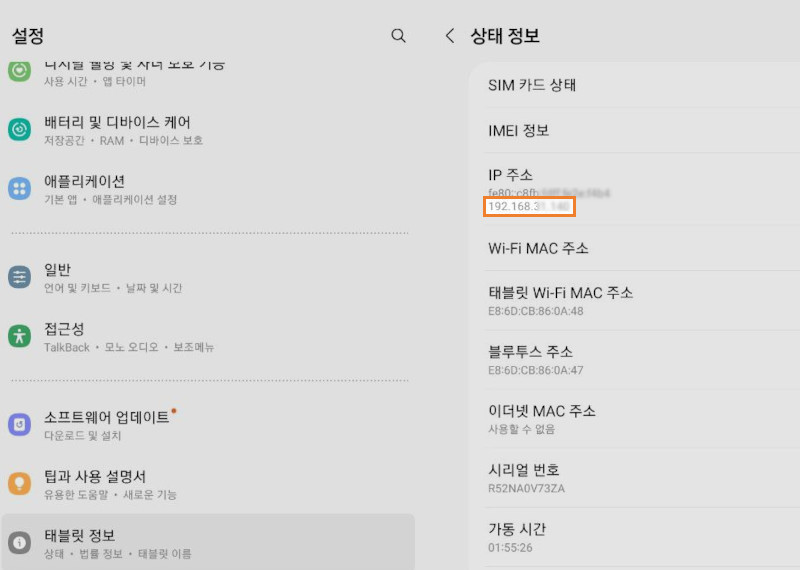Open 일반 settings

[208, 278]
